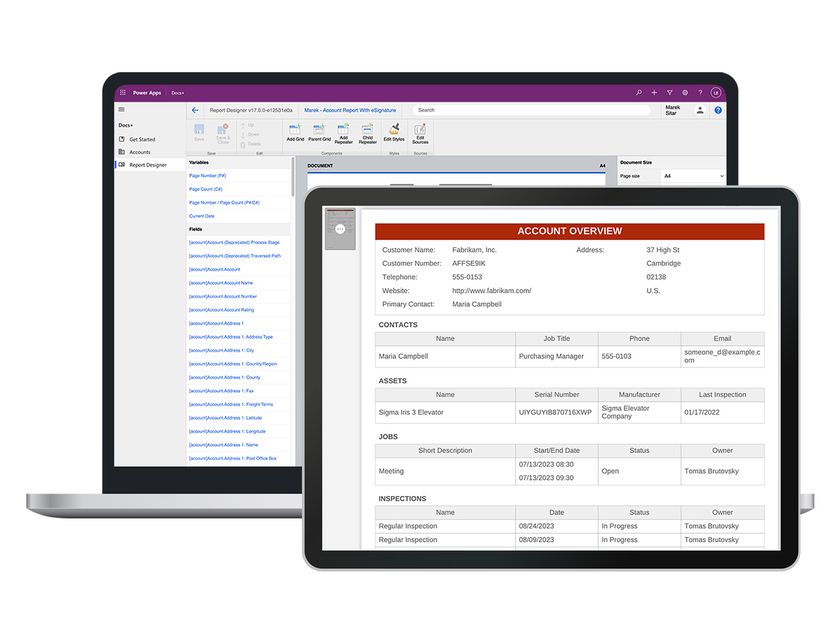This screenshot has width=840, height=630.
Task: Click the DOCUMENT header label
Action: click(x=320, y=165)
